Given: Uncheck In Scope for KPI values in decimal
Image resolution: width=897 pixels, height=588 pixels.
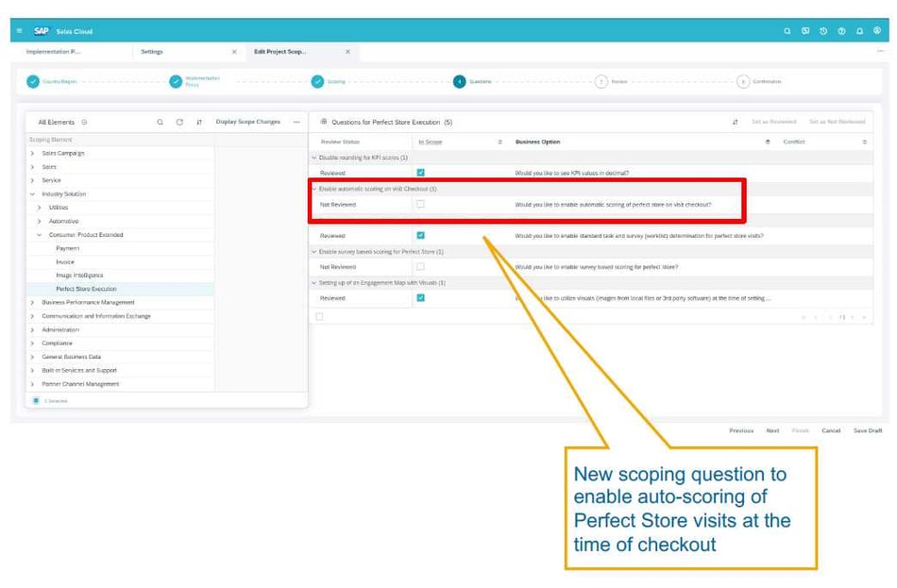Looking at the screenshot, I should (x=420, y=172).
